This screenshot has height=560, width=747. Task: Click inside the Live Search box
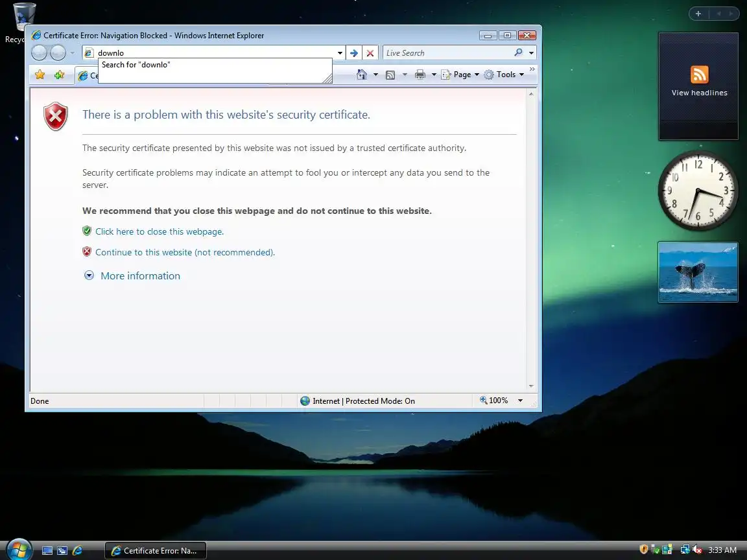coord(448,53)
